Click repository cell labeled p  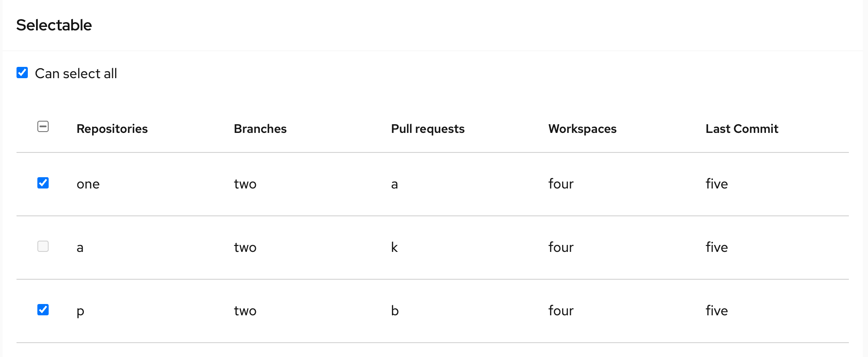80,312
